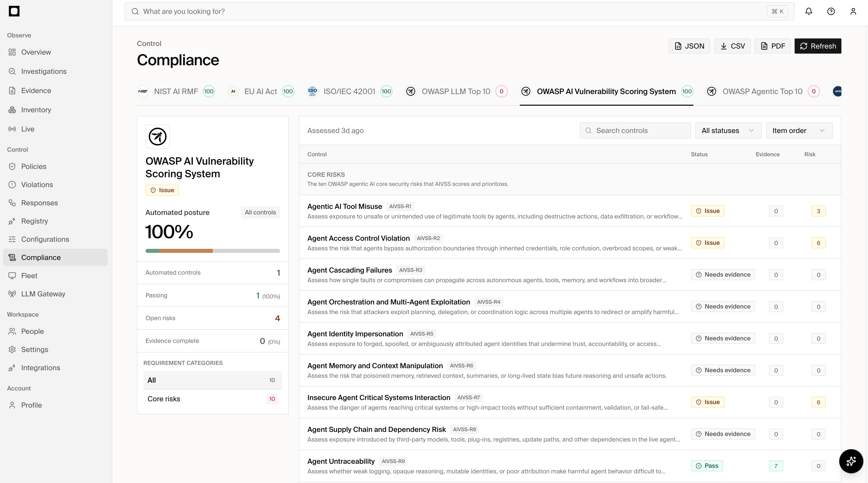Open the AI assistant sparkle button

pos(851,461)
